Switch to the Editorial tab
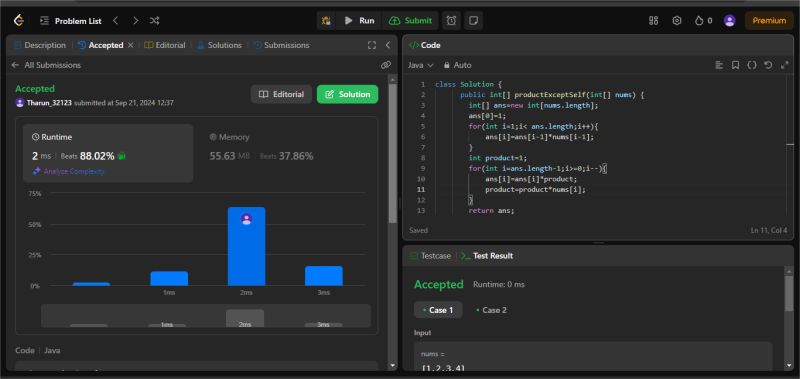The image size is (800, 379). point(165,45)
